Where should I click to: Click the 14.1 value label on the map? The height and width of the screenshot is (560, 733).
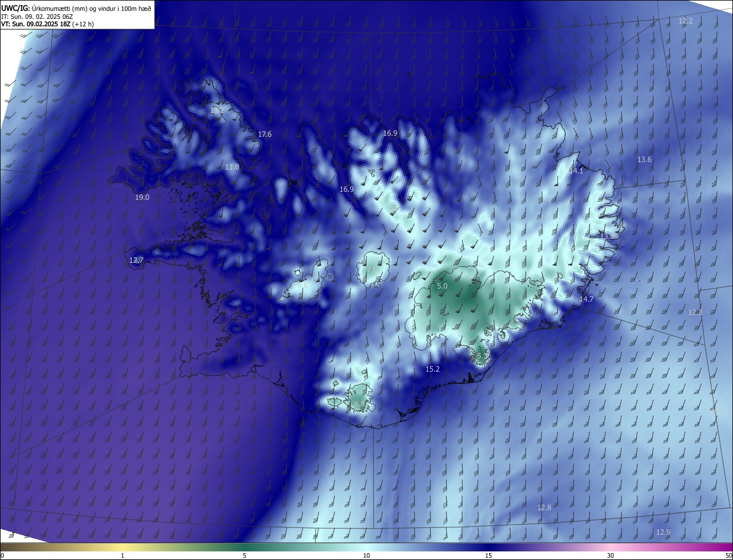(x=576, y=171)
